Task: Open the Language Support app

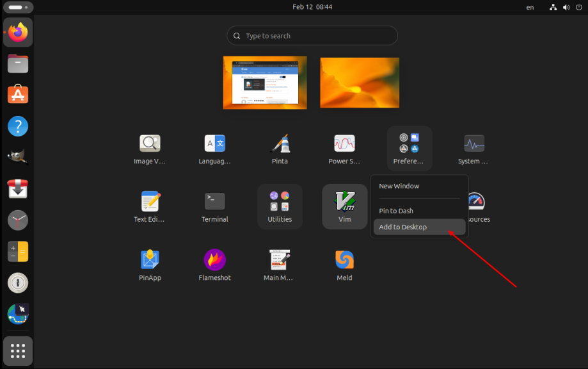Action: click(214, 149)
